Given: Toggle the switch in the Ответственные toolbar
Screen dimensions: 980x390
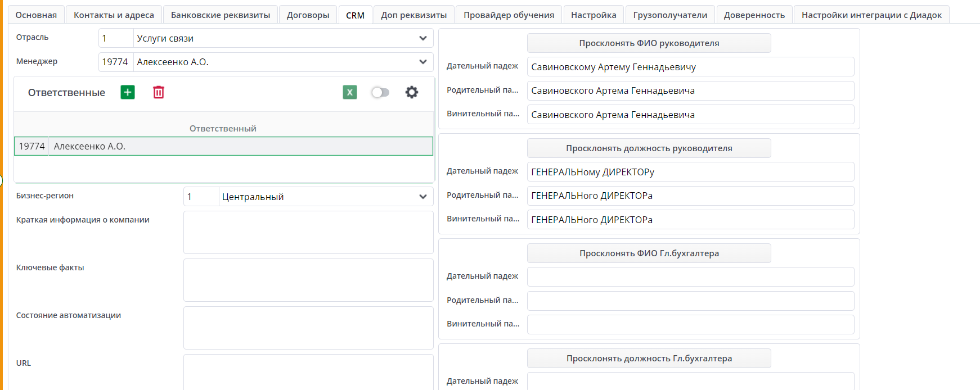Looking at the screenshot, I should coord(380,92).
